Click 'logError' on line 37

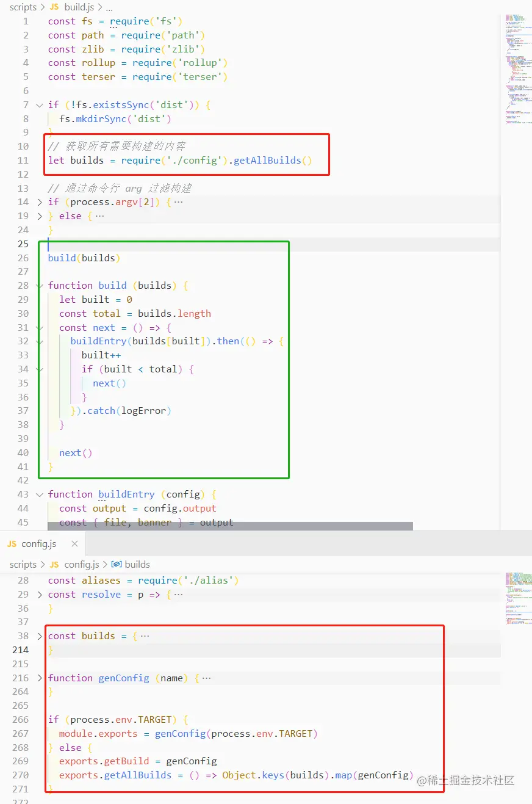(143, 411)
